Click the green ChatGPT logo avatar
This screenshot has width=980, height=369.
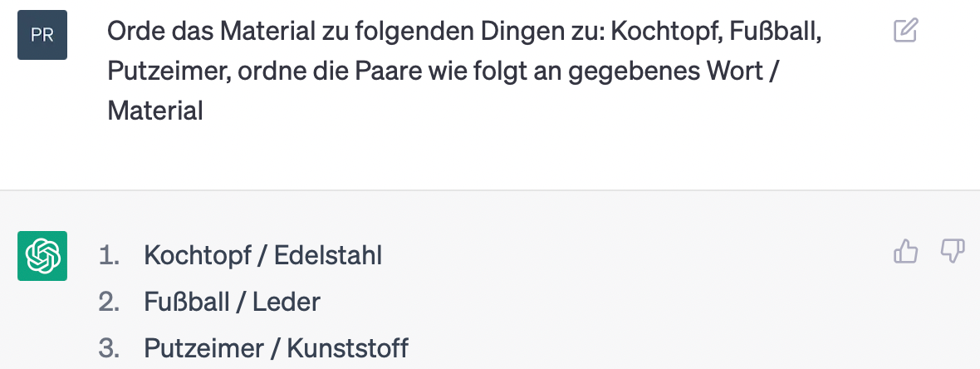(42, 256)
